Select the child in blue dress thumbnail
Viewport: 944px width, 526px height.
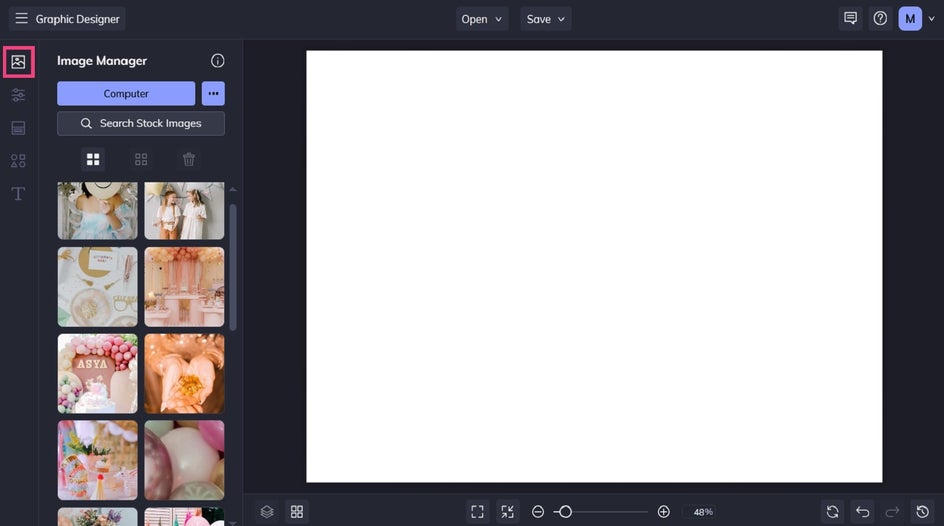click(x=98, y=211)
